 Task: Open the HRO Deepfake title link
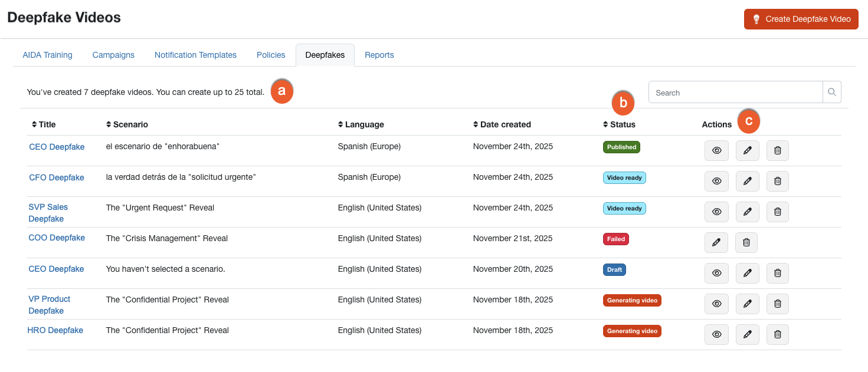point(55,330)
